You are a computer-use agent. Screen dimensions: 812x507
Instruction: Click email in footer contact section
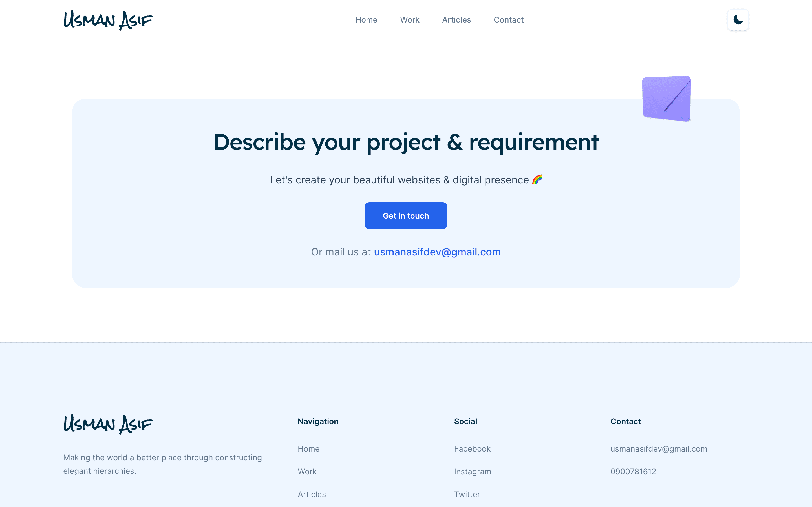pos(659,449)
